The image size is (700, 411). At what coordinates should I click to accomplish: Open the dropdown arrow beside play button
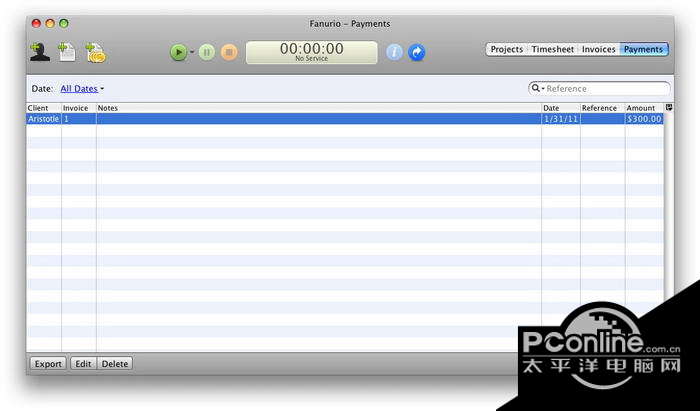coord(192,52)
